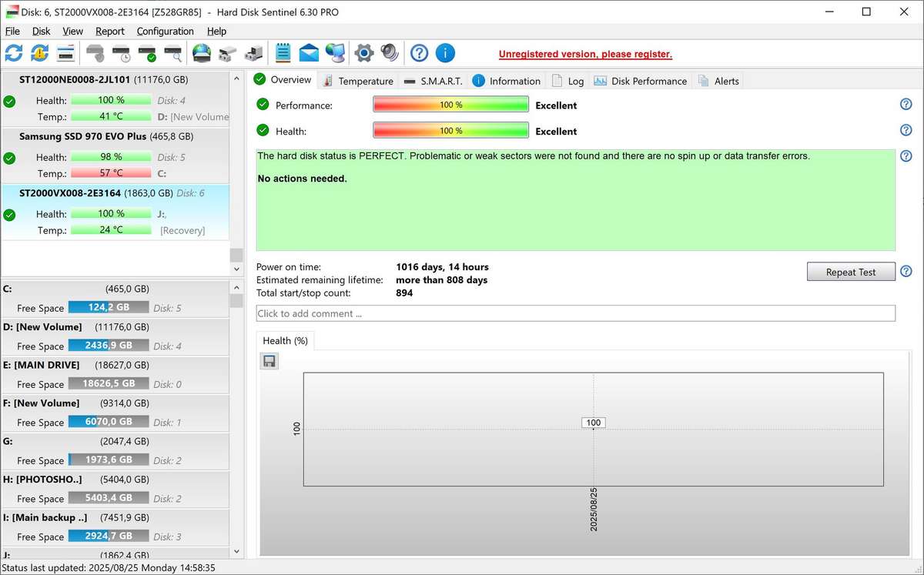
Task: Click the blue refresh arrows toolbar icon
Action: 14,53
